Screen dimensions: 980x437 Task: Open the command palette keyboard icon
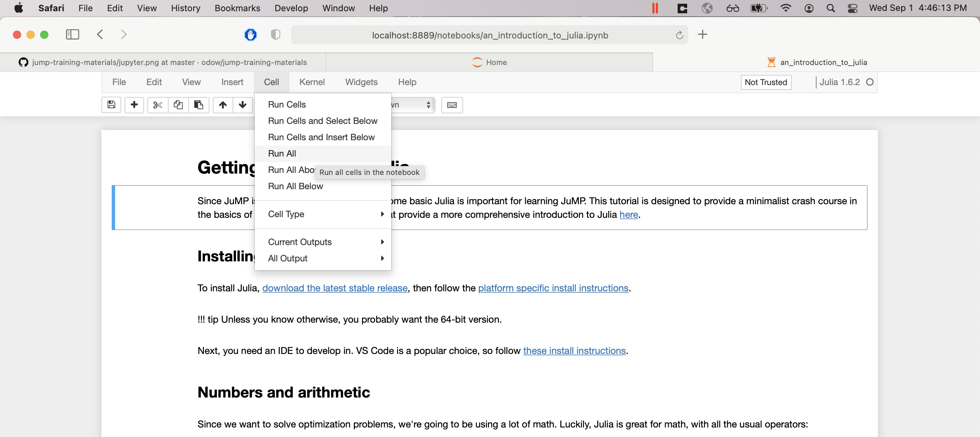coord(452,105)
